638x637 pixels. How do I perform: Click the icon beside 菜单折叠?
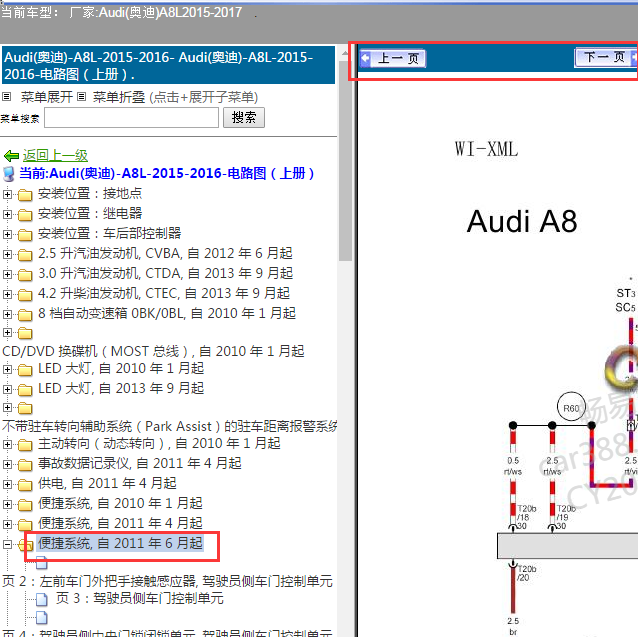(x=81, y=97)
